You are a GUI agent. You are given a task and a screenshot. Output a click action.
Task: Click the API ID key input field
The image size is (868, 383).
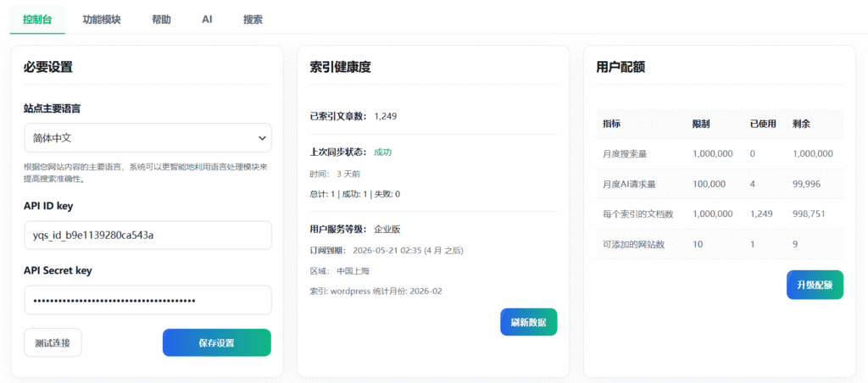tap(147, 235)
